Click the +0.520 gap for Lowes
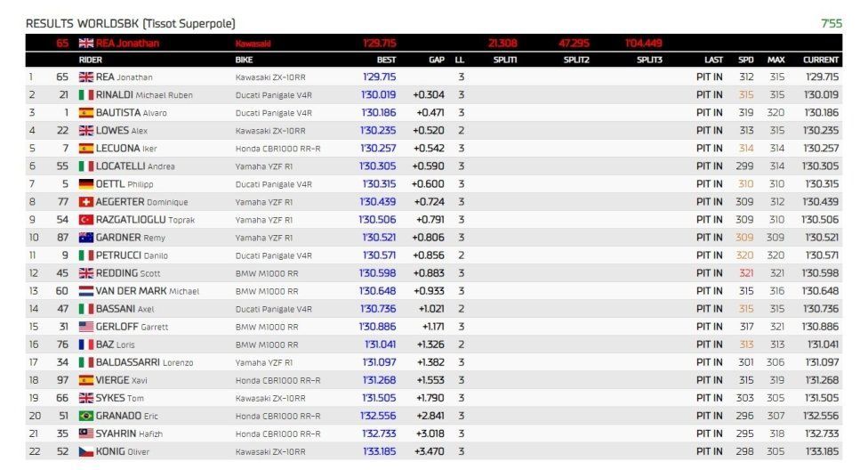The image size is (868, 470). (x=430, y=130)
